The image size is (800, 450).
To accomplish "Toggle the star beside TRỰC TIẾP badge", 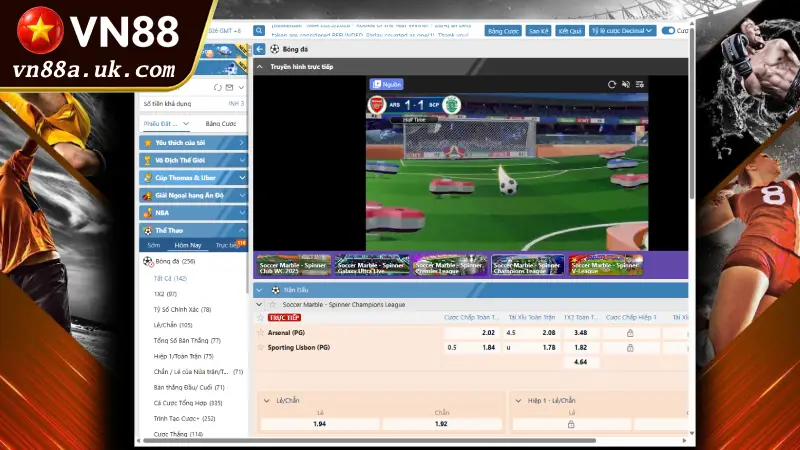I will point(260,317).
